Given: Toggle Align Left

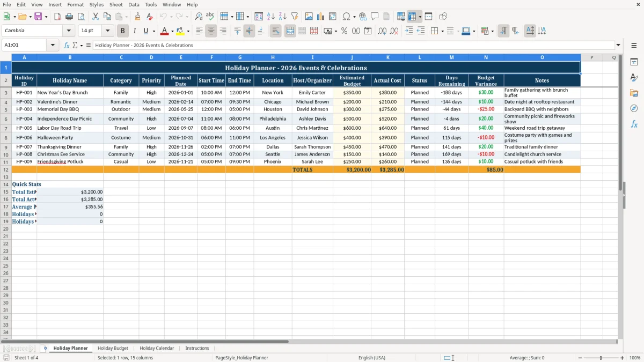Looking at the screenshot, I should 199,31.
